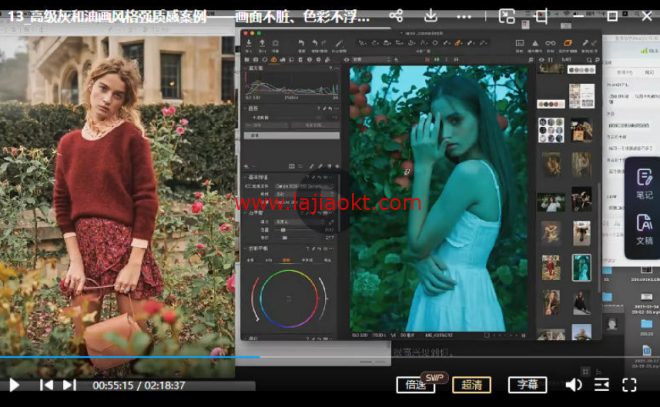Toggle the browser eye icon
This screenshot has width=660, height=407.
coord(541,60)
